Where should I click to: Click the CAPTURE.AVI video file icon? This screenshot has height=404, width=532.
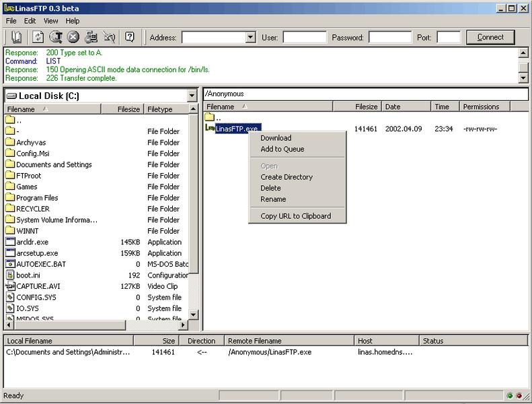(x=10, y=286)
